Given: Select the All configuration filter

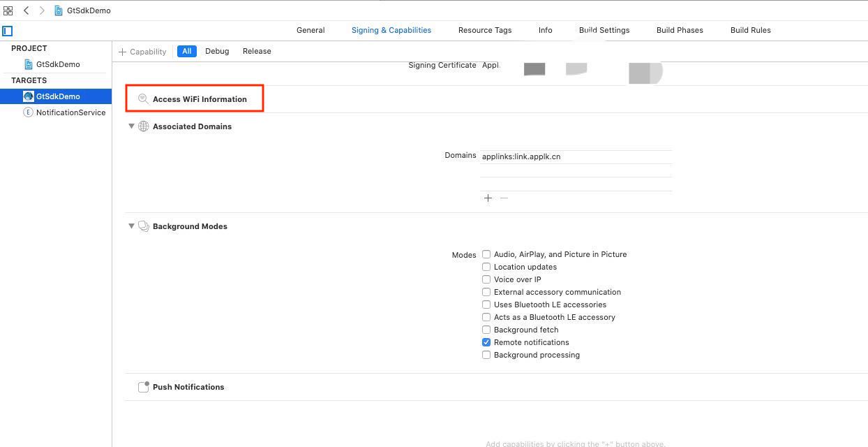Looking at the screenshot, I should [x=187, y=51].
